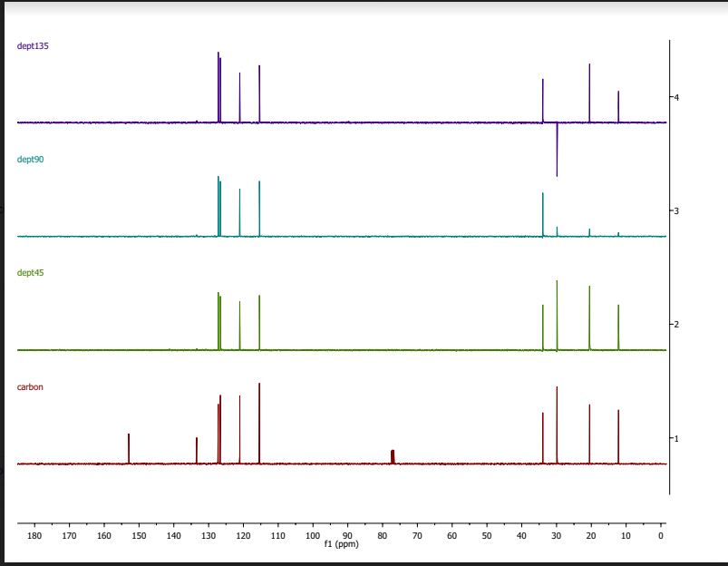Click the dept45 peak near 30 ppm
The width and height of the screenshot is (728, 566).
click(x=558, y=315)
